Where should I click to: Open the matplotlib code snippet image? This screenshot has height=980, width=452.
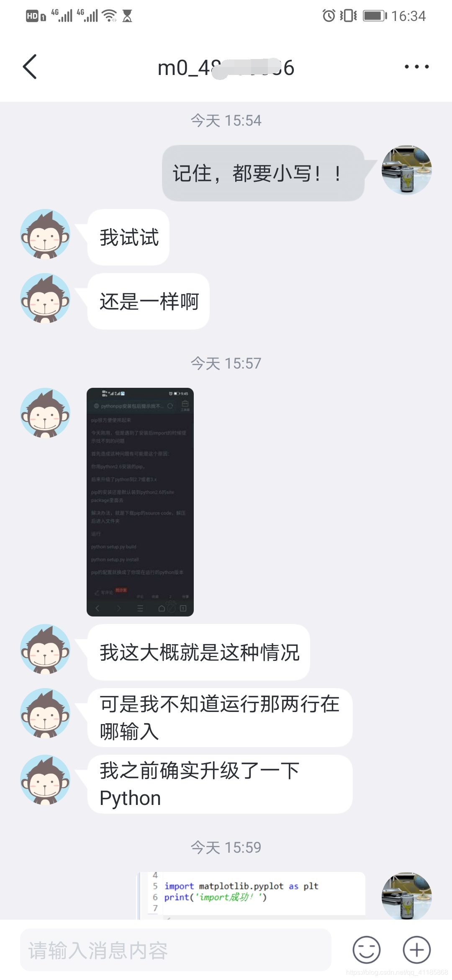point(251,895)
